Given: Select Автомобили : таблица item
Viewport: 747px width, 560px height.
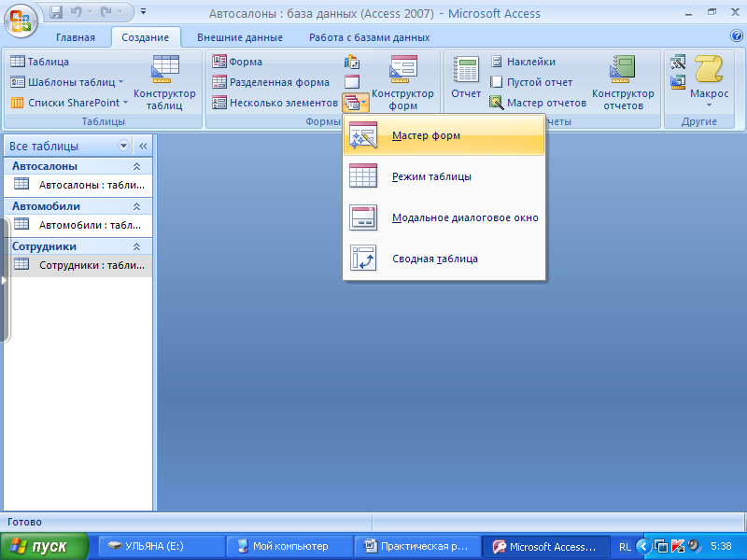Looking at the screenshot, I should click(x=78, y=225).
